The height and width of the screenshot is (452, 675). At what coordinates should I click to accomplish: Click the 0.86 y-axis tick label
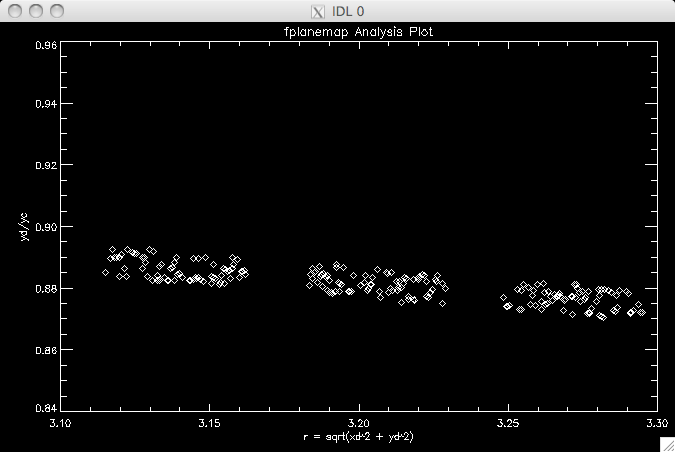pyautogui.click(x=43, y=350)
